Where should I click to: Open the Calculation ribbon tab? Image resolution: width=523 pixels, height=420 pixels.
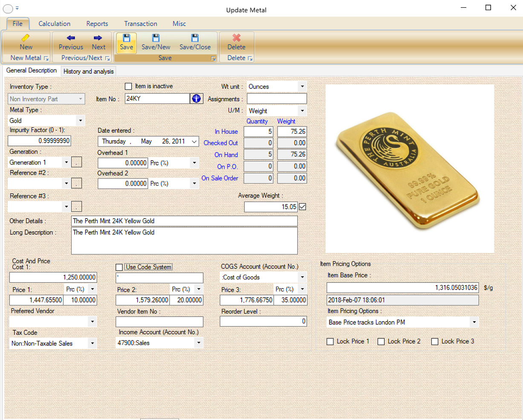pos(54,24)
